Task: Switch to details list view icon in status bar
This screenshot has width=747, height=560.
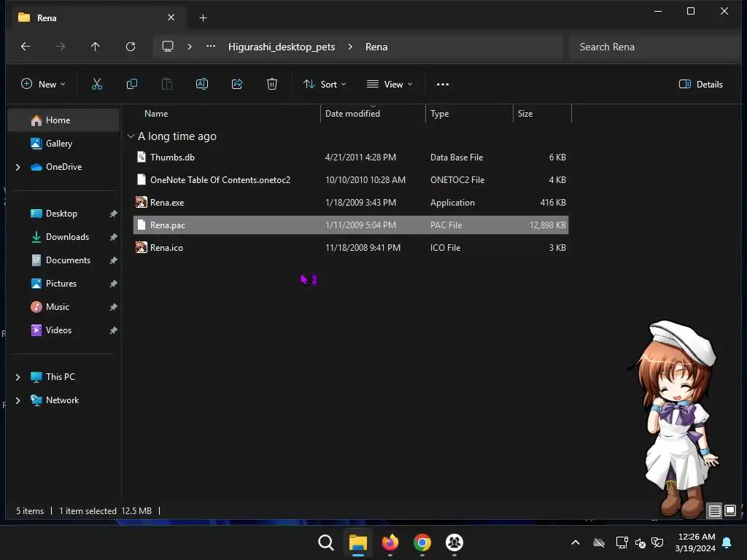Action: point(715,511)
